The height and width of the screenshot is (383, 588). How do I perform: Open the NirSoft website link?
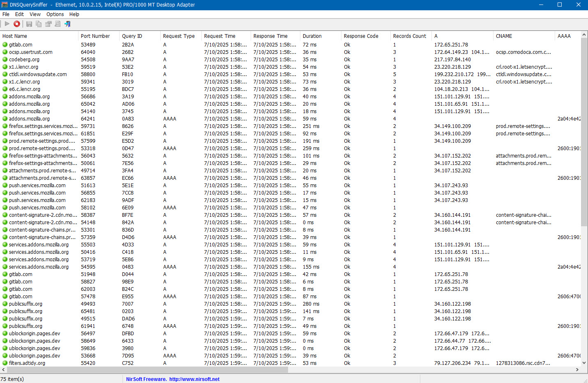[194, 379]
